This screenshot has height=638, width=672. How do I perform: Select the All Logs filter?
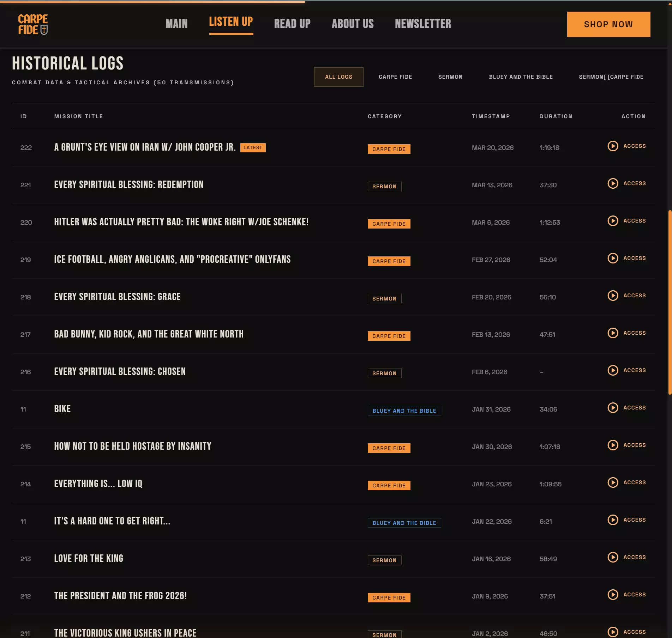coord(338,77)
